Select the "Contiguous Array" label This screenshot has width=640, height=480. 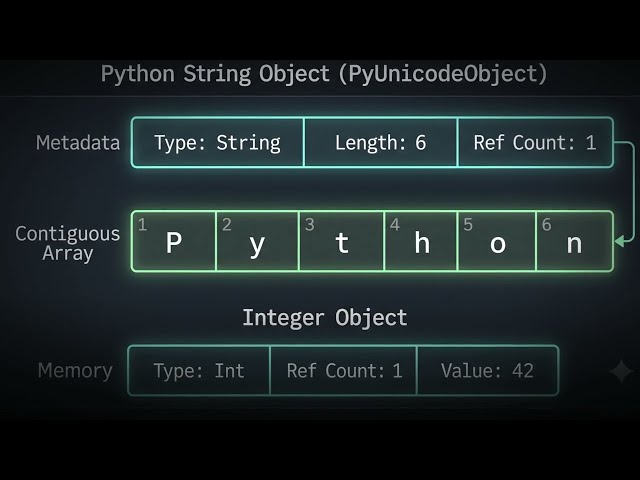click(x=68, y=243)
